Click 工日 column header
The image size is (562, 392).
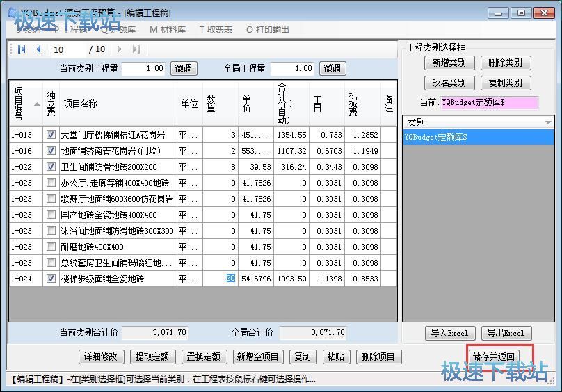coord(327,104)
